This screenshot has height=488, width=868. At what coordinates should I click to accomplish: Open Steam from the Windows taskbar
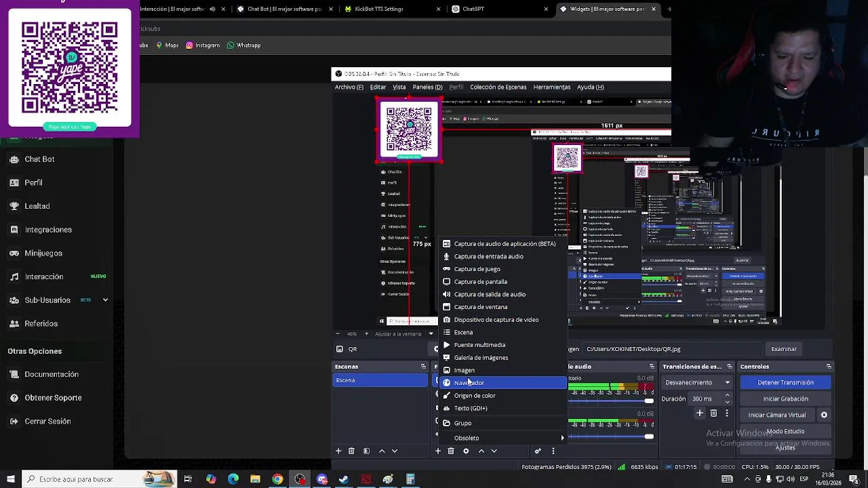coord(344,479)
